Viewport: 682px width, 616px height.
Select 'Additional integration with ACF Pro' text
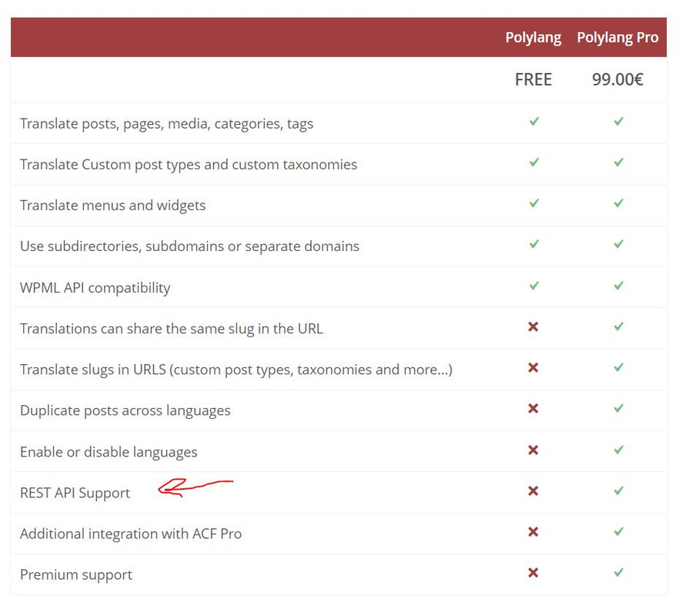click(131, 534)
